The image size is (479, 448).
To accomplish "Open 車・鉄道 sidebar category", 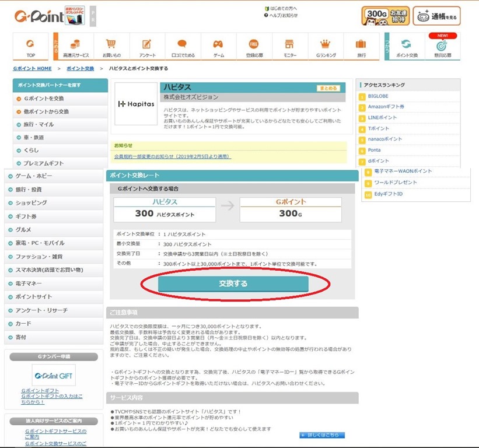I will coord(61,138).
